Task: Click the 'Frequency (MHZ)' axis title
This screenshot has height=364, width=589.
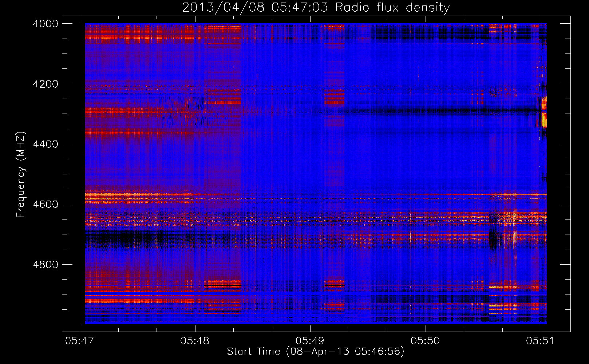Action: point(21,175)
